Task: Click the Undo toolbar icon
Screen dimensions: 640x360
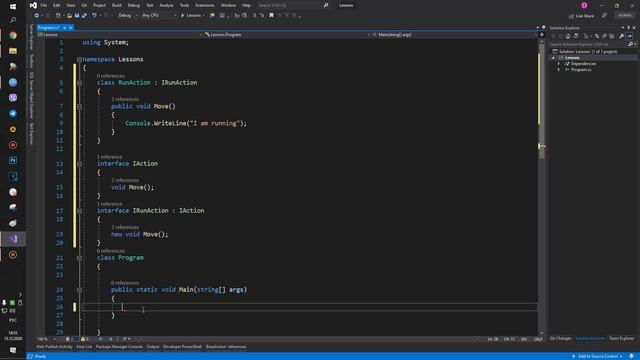Action: point(94,16)
